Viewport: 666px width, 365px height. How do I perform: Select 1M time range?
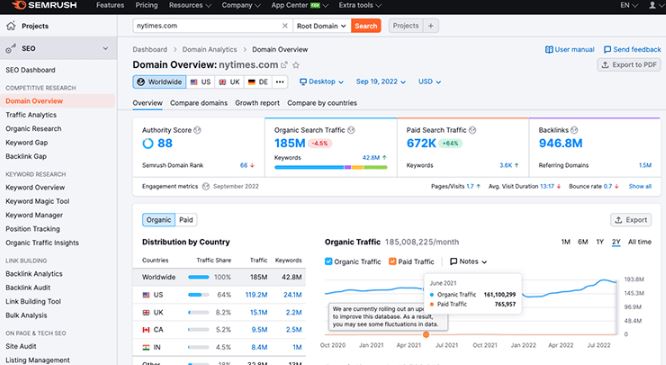pyautogui.click(x=565, y=242)
